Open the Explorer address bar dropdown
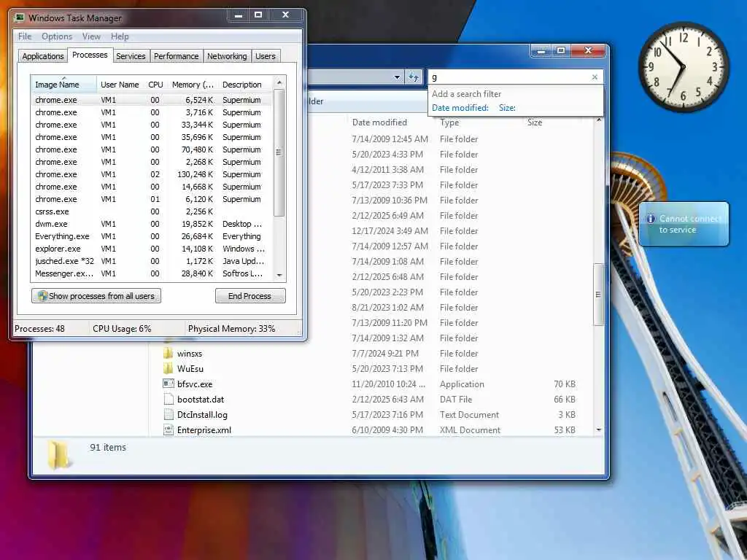This screenshot has height=560, width=747. click(x=398, y=77)
